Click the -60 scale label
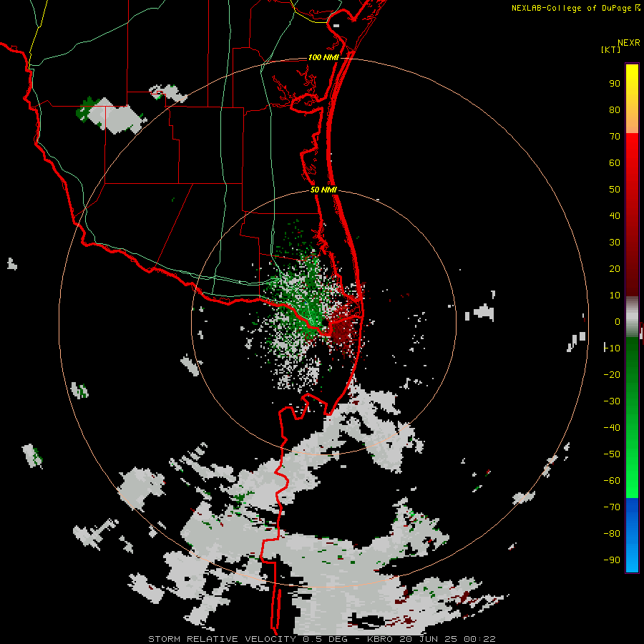The width and height of the screenshot is (644, 644). point(612,481)
